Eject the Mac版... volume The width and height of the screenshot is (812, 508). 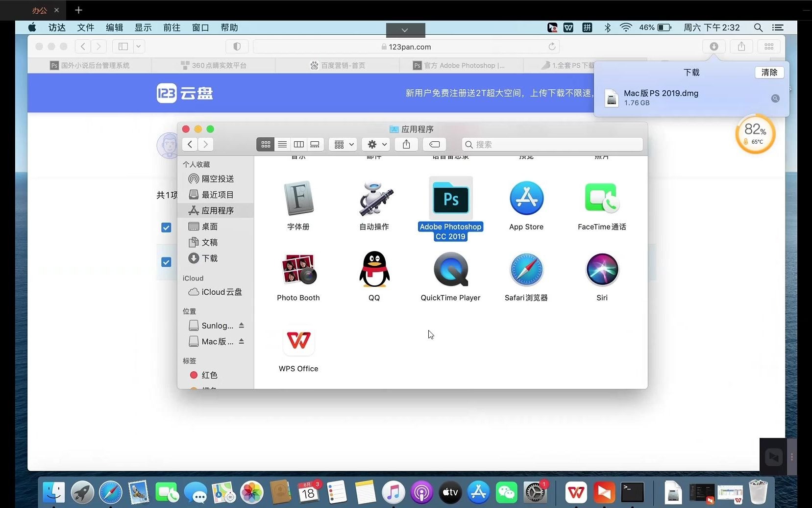click(x=241, y=341)
